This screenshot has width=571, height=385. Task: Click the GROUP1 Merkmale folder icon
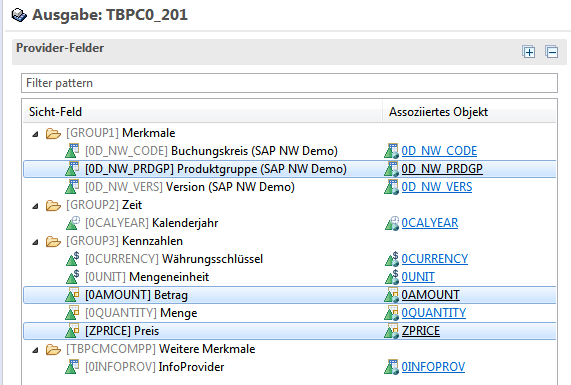click(x=53, y=133)
